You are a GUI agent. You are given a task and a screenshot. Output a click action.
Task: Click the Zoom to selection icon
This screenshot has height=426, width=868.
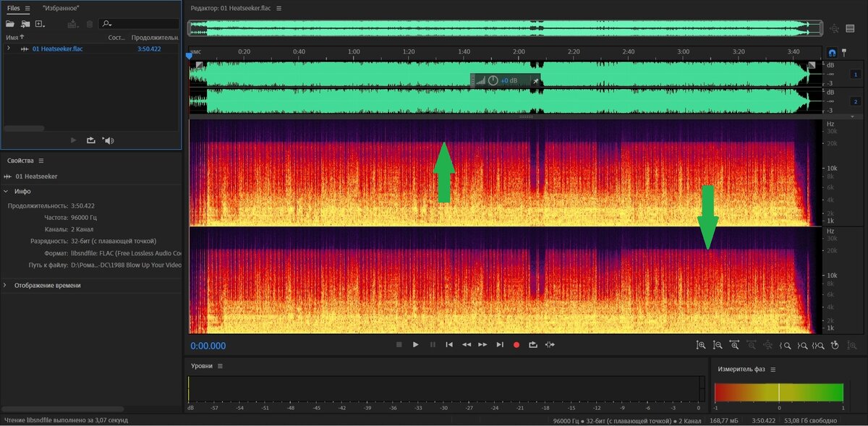[x=818, y=346]
